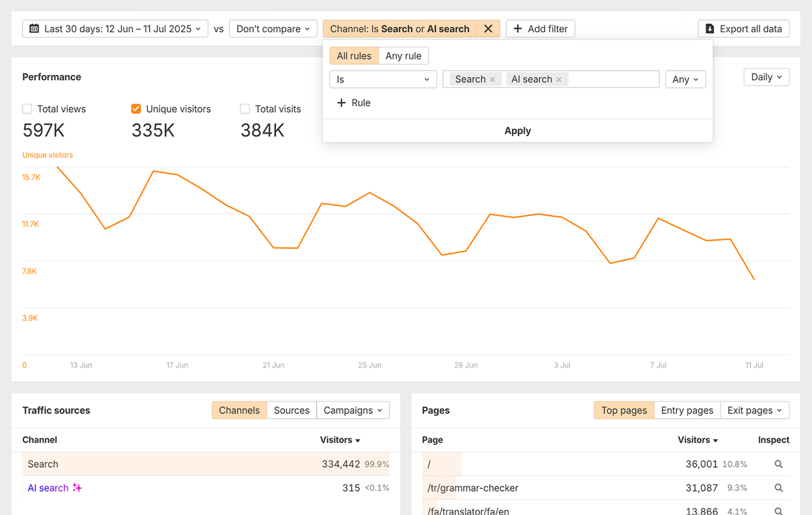This screenshot has width=812, height=515.
Task: Add a new Rule to the filter
Action: tap(354, 103)
